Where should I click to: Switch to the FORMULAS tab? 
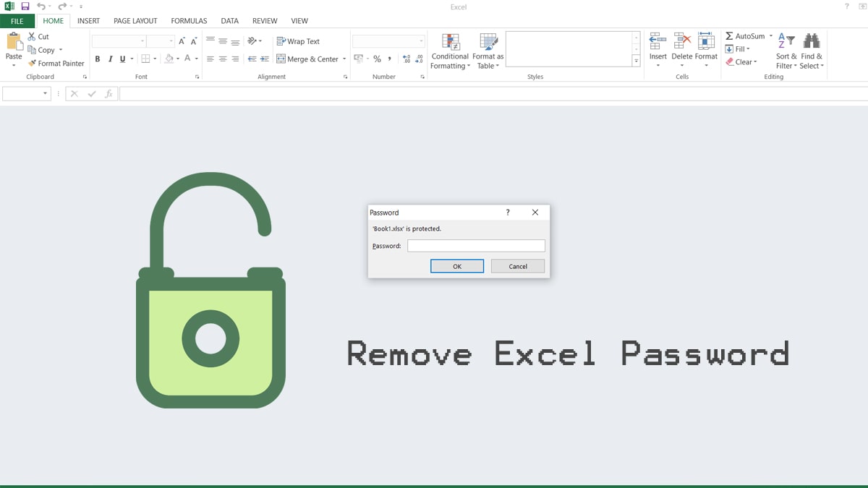(189, 21)
